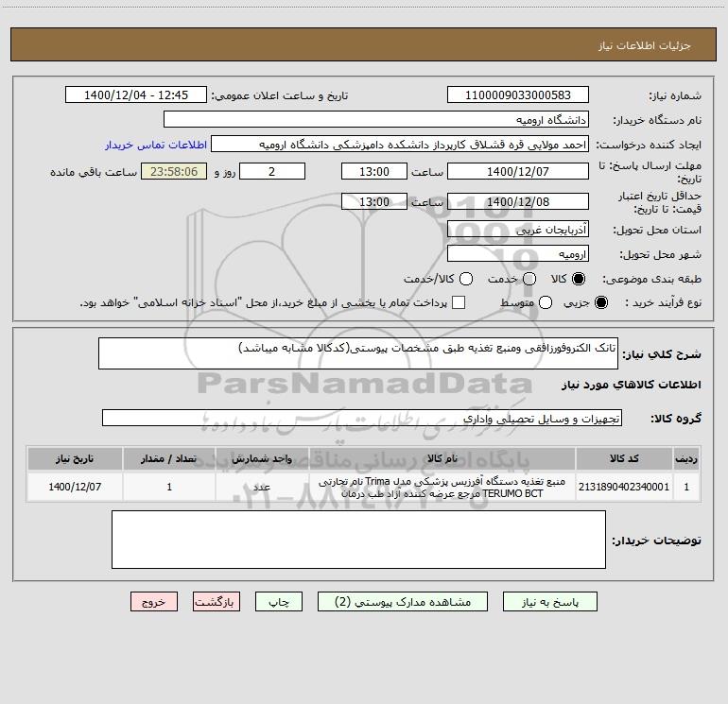Click the remaining time 23:58:06 field

click(174, 172)
